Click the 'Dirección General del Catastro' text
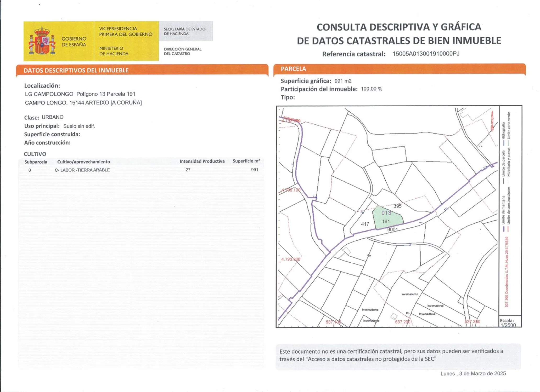The height and width of the screenshot is (392, 540). click(x=183, y=51)
